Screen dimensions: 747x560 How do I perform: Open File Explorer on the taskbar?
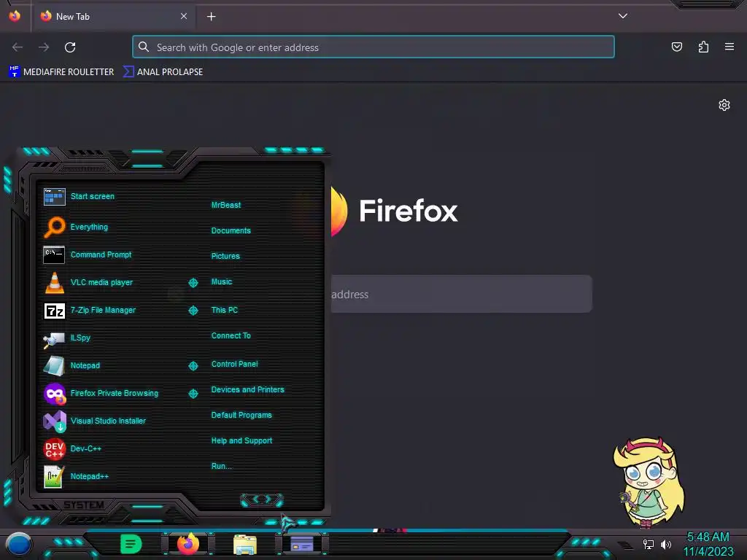(x=245, y=544)
